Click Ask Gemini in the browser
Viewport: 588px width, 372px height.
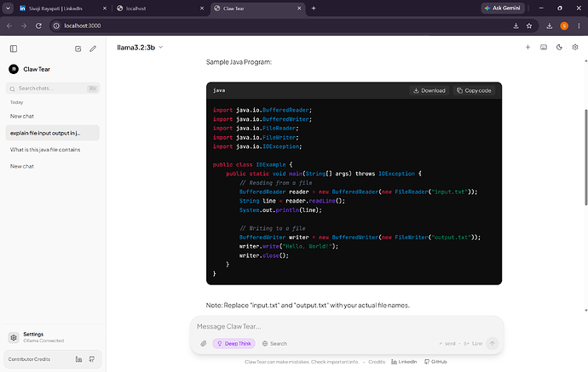pos(503,8)
